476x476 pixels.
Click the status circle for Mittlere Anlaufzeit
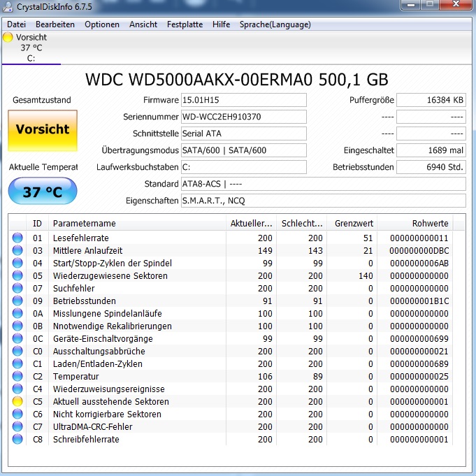tap(17, 250)
